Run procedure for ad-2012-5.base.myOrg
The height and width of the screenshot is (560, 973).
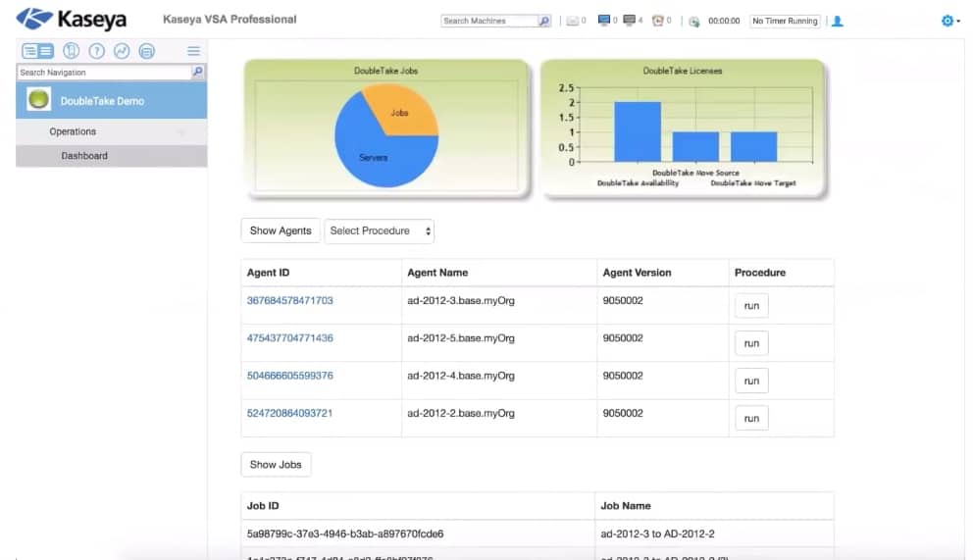(751, 343)
